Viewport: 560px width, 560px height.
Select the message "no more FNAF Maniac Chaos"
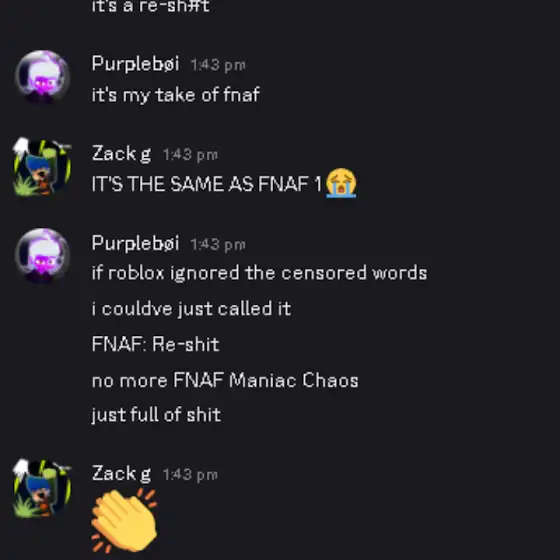tap(225, 380)
